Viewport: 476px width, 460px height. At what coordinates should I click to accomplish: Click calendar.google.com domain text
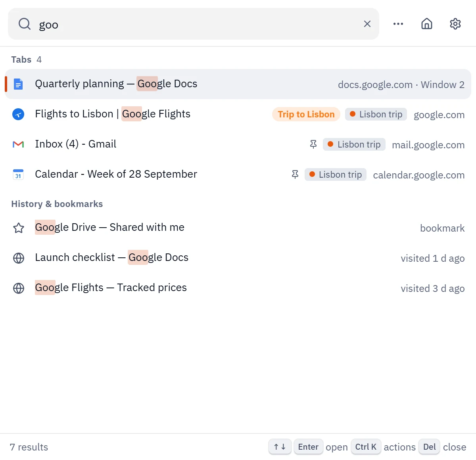(x=419, y=175)
